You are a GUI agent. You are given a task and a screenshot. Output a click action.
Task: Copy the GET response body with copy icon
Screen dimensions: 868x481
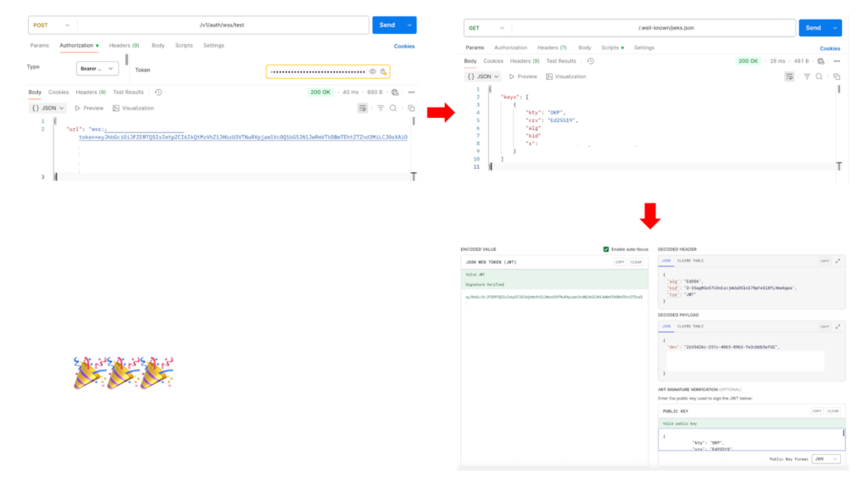click(x=836, y=76)
